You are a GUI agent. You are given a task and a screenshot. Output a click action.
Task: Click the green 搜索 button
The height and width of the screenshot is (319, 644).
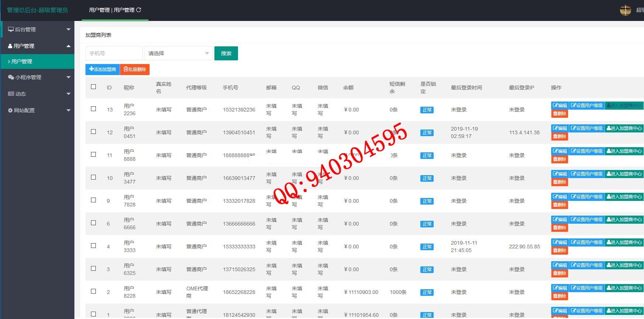(x=226, y=53)
